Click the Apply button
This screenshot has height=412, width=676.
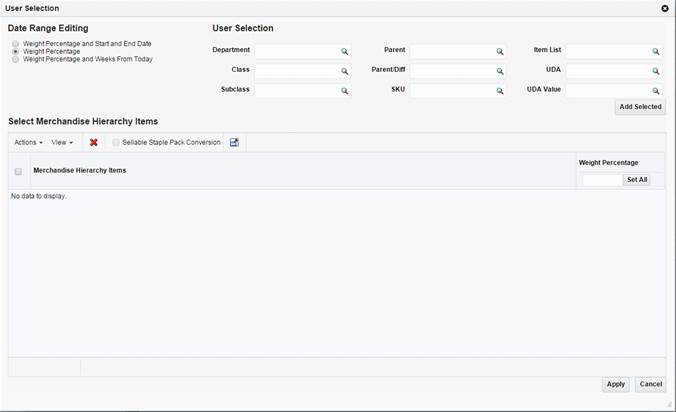point(616,384)
